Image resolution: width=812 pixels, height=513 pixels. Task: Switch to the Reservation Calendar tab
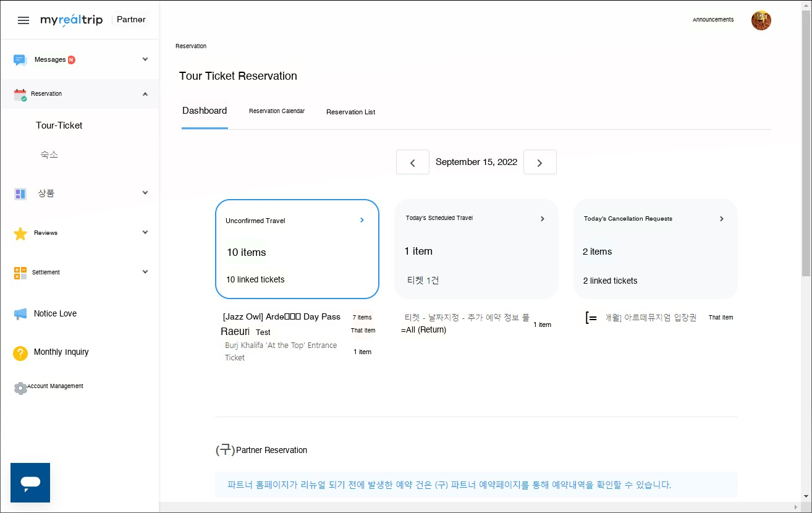pyautogui.click(x=276, y=111)
